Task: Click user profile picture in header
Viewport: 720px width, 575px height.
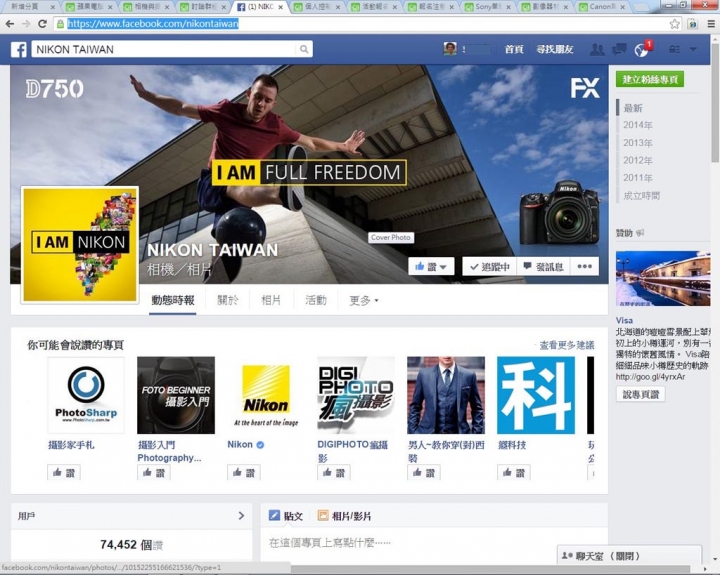Action: (x=450, y=49)
